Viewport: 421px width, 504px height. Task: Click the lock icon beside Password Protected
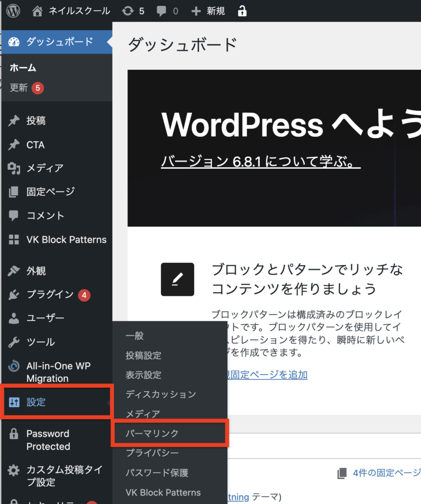(14, 434)
